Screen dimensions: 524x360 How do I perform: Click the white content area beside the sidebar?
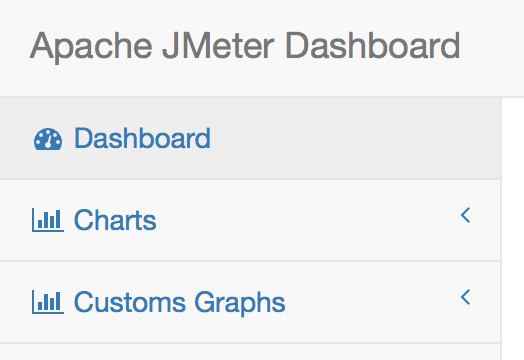(513, 229)
